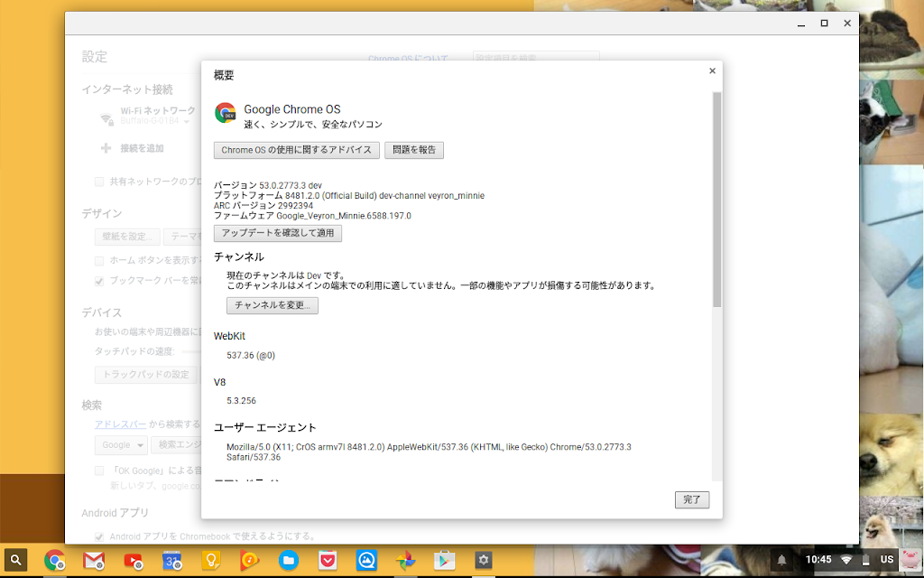Click the チャンネルを変更 button
924x578 pixels.
tap(273, 305)
